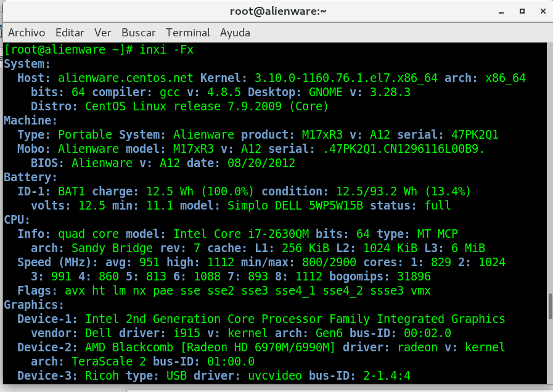Open the Archivo menu
Viewport: 553px width, 392px height.
click(x=27, y=33)
